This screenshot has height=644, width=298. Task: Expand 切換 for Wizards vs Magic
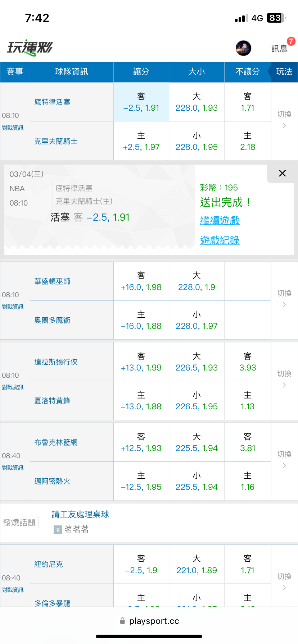[x=284, y=298]
